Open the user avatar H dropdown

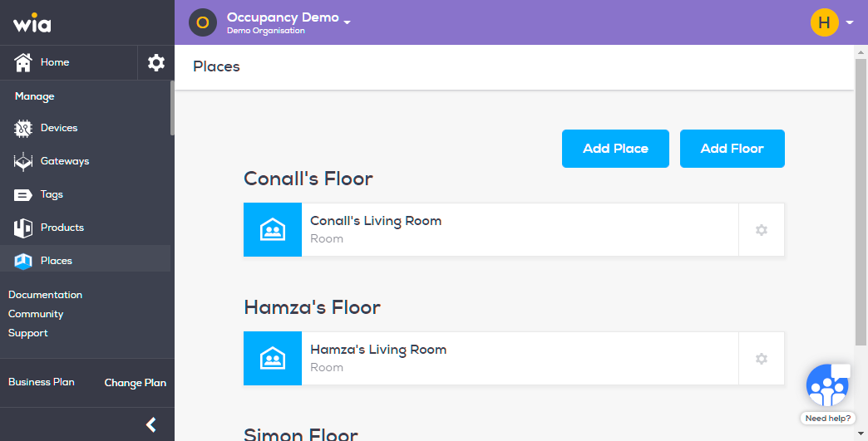(832, 22)
